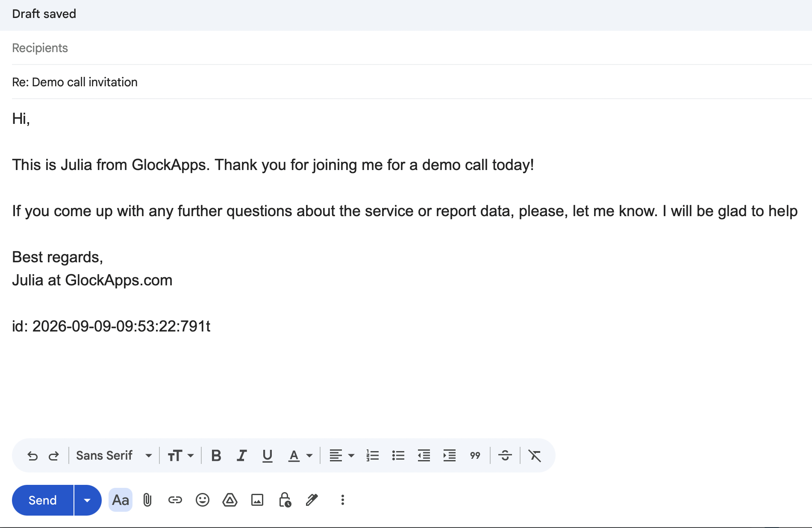
Task: Open the emoji picker
Action: 203,500
